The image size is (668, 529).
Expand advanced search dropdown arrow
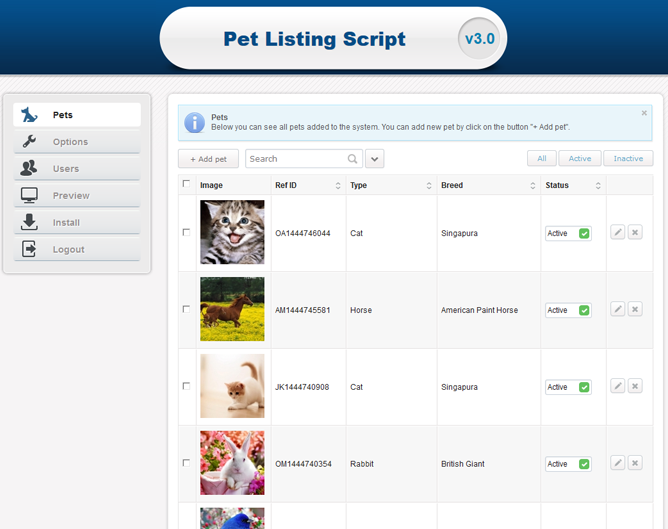coord(374,159)
